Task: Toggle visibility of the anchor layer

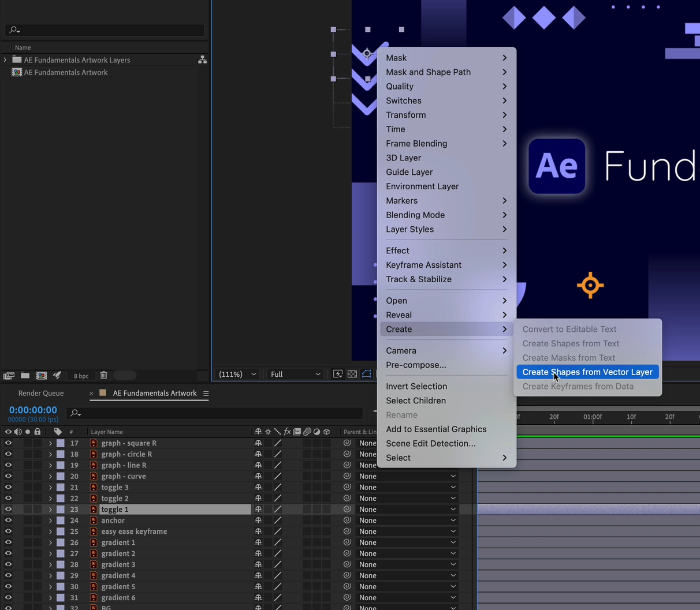Action: click(x=8, y=520)
